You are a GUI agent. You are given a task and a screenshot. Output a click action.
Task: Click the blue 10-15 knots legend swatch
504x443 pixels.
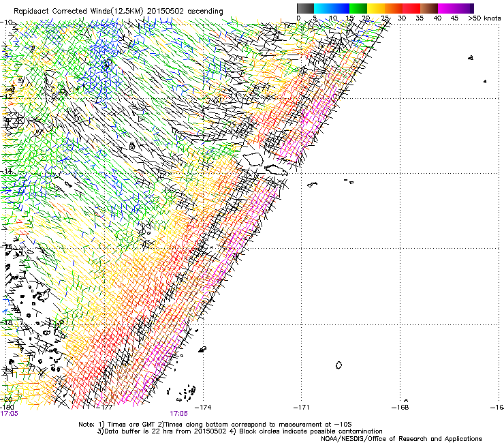341,8
